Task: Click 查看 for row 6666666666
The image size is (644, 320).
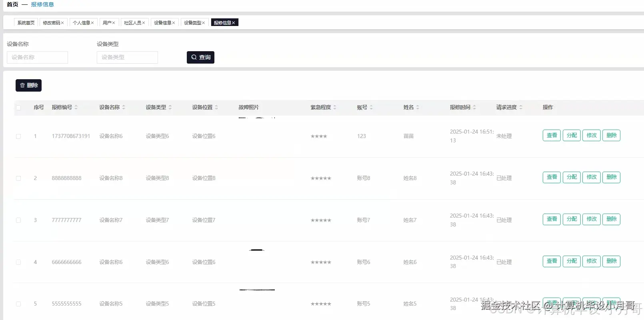Action: 552,261
